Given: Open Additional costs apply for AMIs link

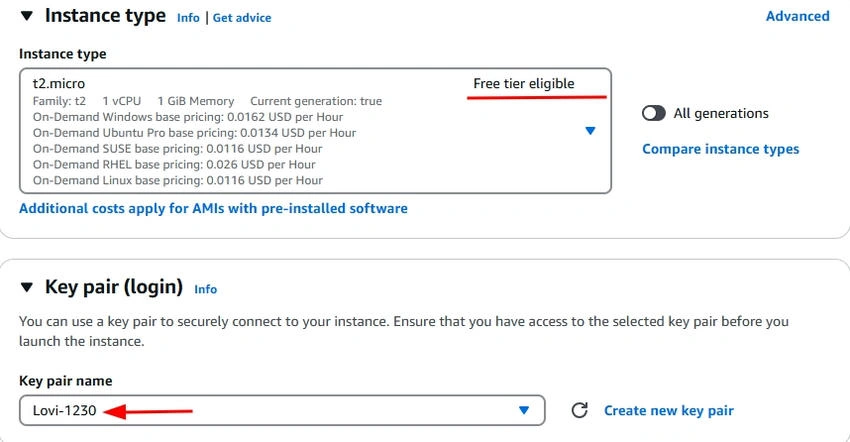Looking at the screenshot, I should (x=214, y=208).
